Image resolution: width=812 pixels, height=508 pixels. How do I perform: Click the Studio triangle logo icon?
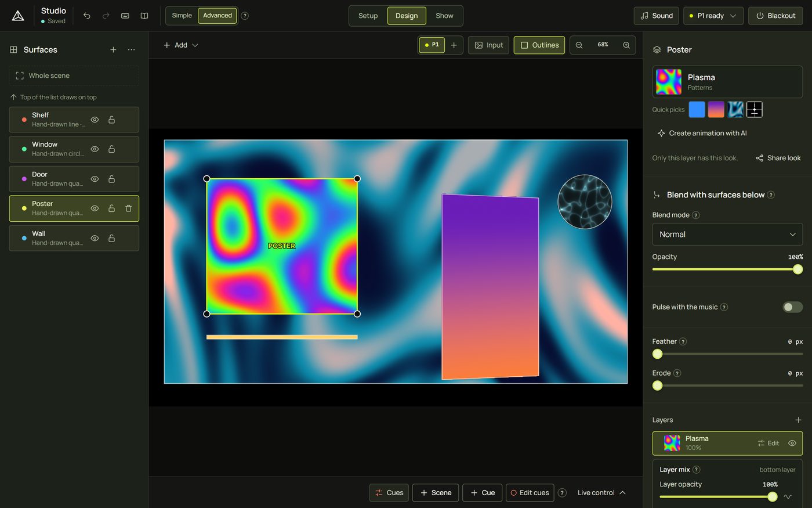[18, 16]
